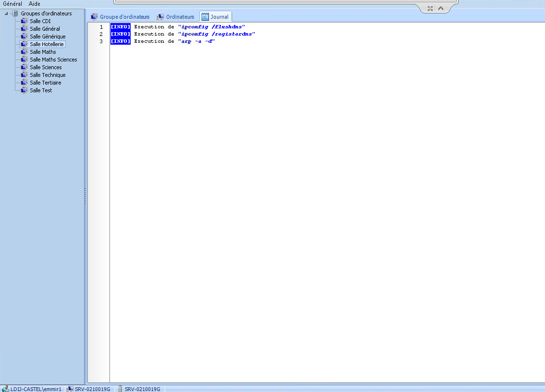Image resolution: width=545 pixels, height=392 pixels.
Task: Click line number 2 in journal gutter
Action: click(x=101, y=34)
